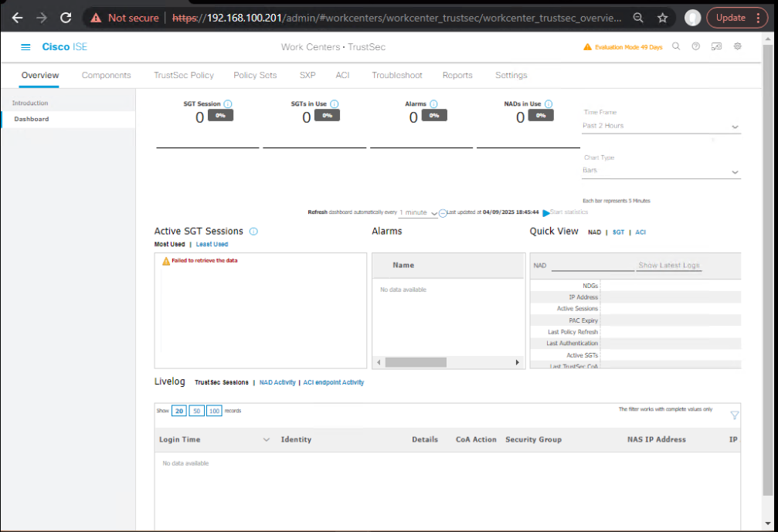Open the ISE help question mark icon
778x532 pixels.
(x=696, y=46)
